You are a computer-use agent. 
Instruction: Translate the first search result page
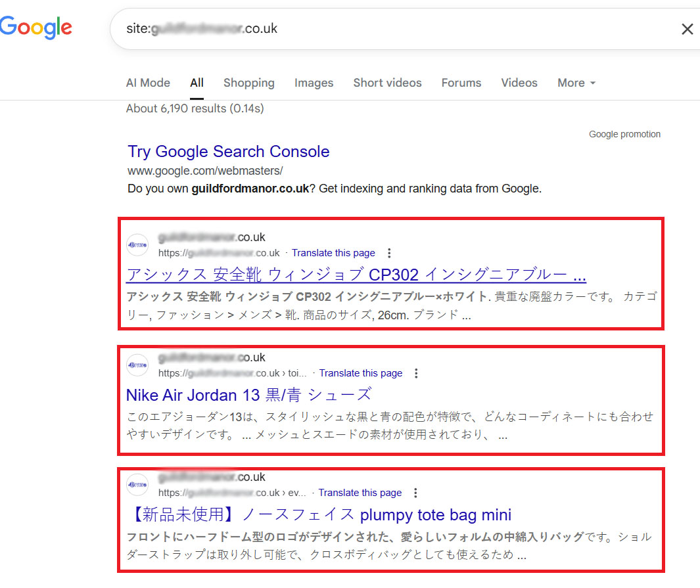point(333,253)
